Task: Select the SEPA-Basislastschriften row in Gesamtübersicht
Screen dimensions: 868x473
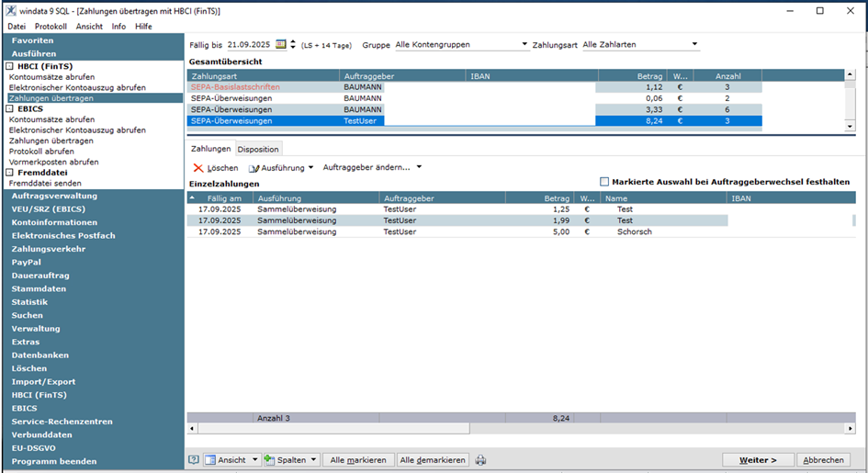Action: [235, 86]
